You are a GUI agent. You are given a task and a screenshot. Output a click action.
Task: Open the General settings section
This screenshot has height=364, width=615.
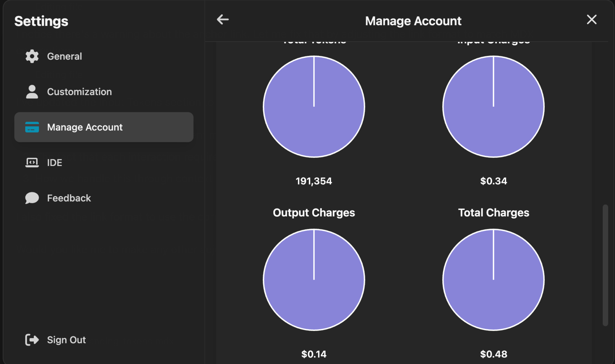tap(64, 56)
